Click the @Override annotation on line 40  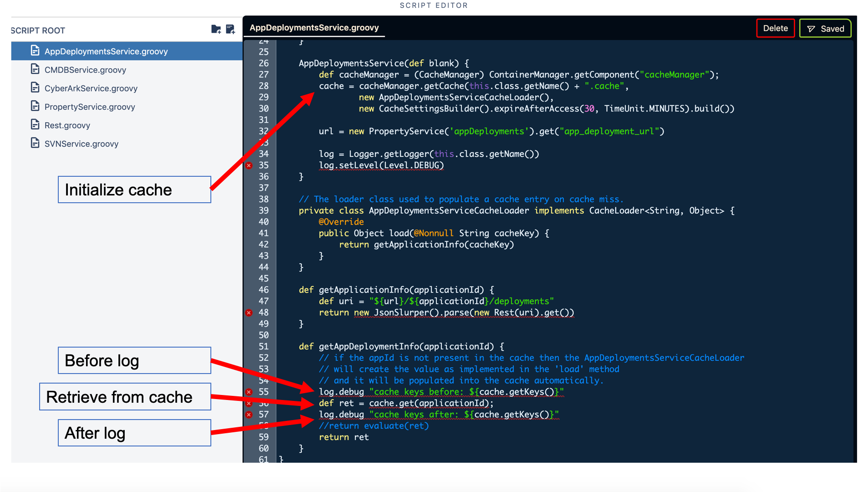[x=341, y=222]
